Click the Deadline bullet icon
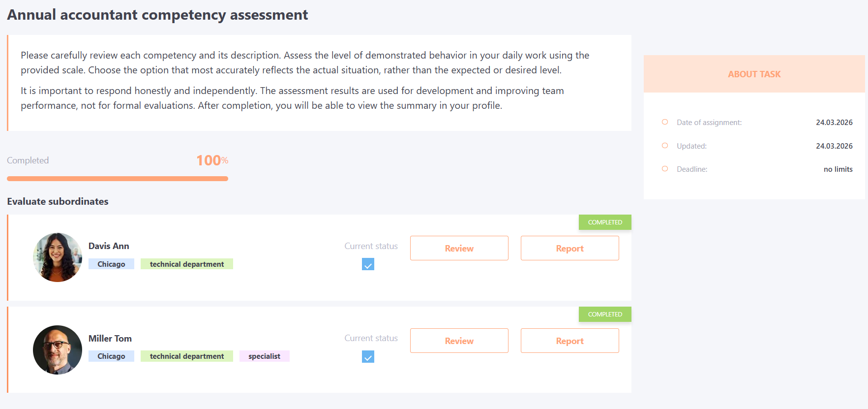The height and width of the screenshot is (409, 868). (665, 169)
